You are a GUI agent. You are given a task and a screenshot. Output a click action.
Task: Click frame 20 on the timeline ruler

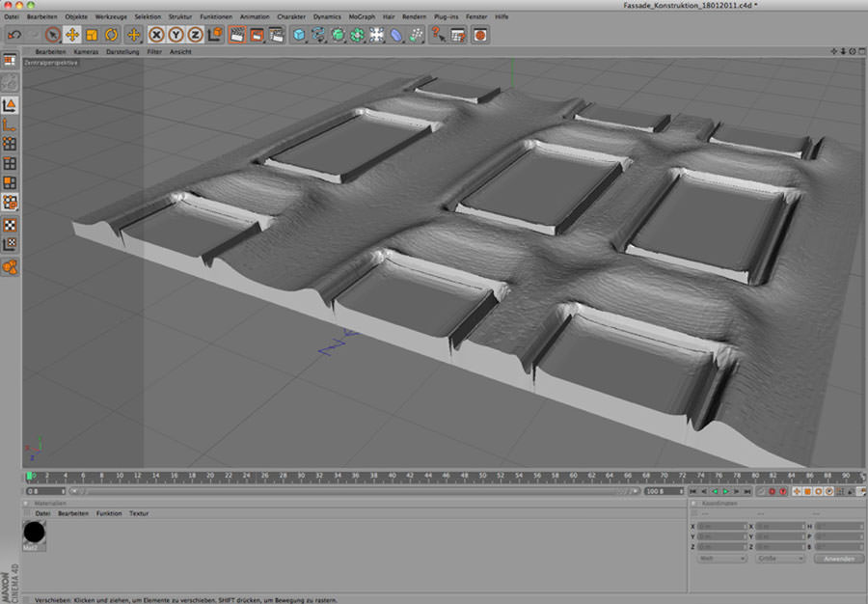pyautogui.click(x=210, y=476)
